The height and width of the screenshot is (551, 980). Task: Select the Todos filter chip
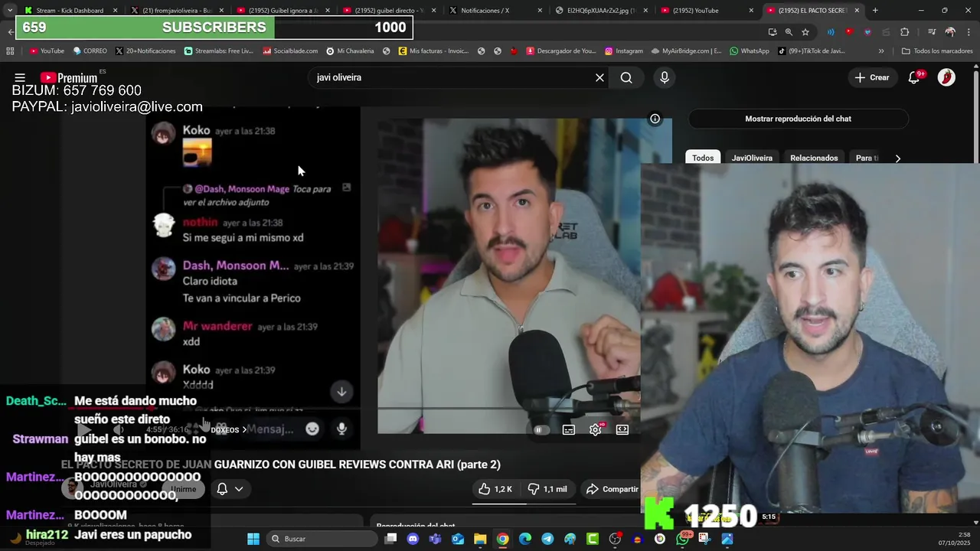(703, 158)
